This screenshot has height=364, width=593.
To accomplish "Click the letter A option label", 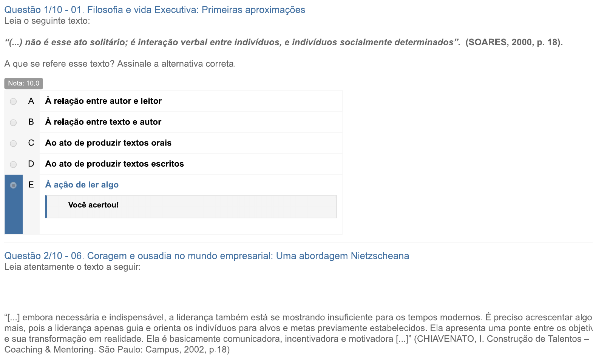I will point(31,101).
